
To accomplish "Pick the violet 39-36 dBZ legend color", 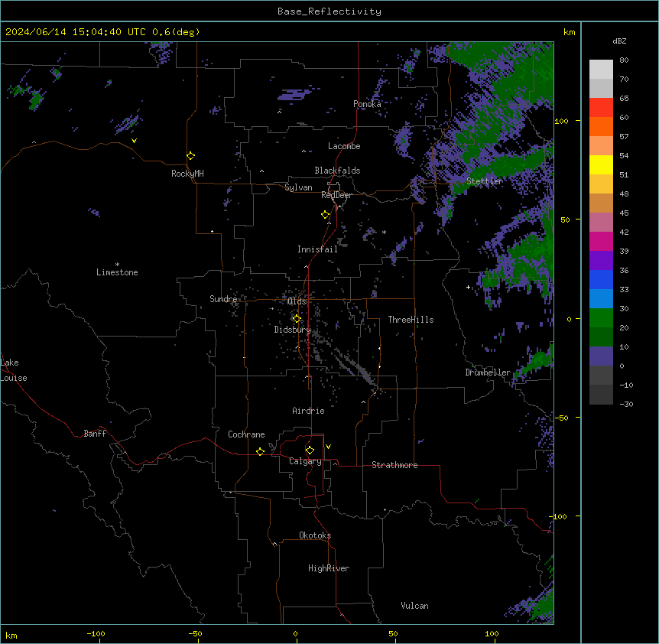I will pos(601,261).
